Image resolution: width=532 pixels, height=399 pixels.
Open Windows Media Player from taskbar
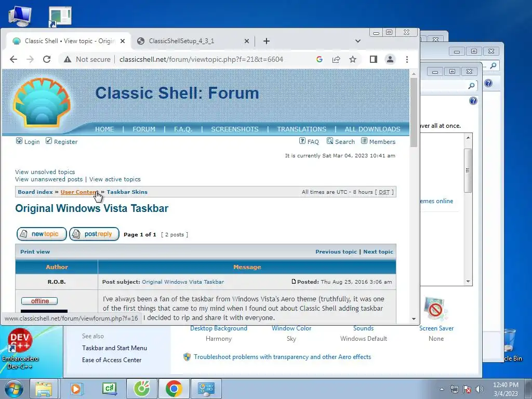[77, 389]
